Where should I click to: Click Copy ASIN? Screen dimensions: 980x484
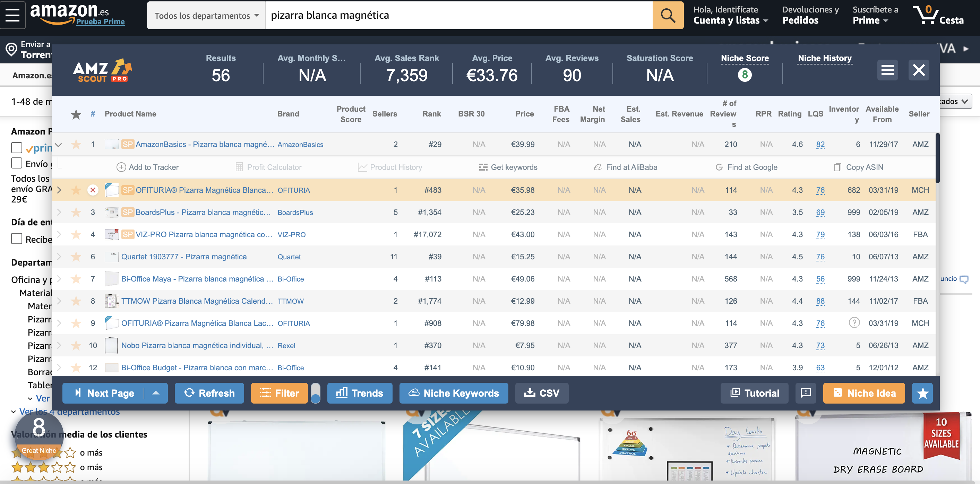point(859,167)
